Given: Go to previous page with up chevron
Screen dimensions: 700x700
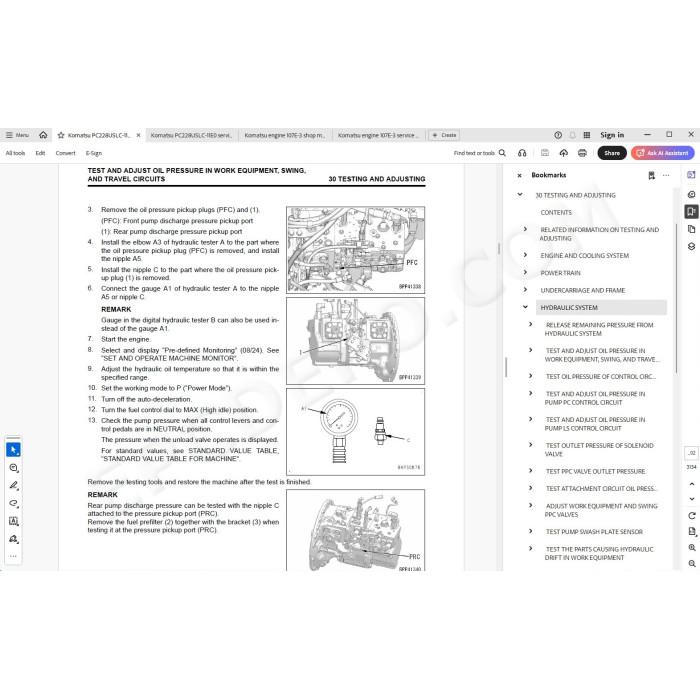Looking at the screenshot, I should coord(692,484).
